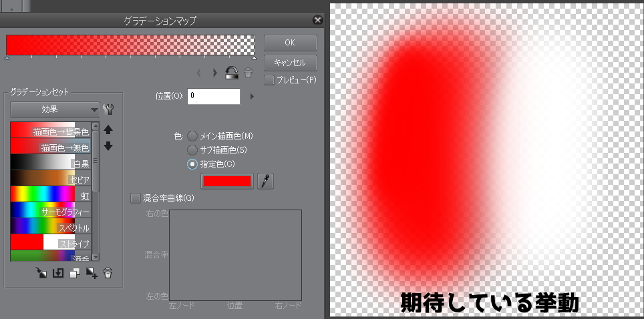Select 指定色(C) radio option
This screenshot has height=319, width=644.
pyautogui.click(x=192, y=164)
